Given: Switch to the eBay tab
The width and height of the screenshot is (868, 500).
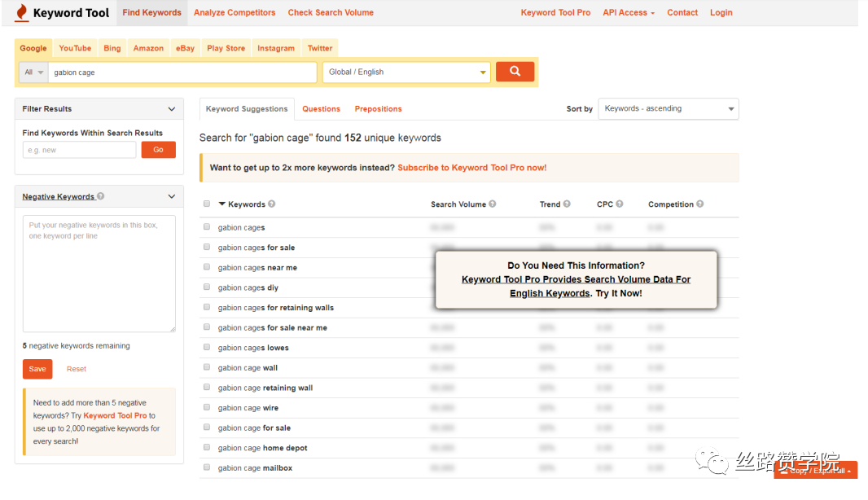Looking at the screenshot, I should (185, 48).
